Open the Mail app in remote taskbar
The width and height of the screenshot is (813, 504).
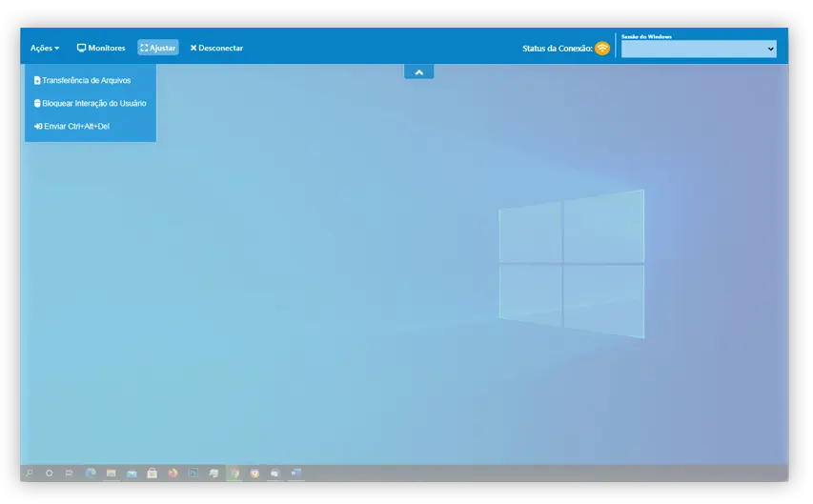pyautogui.click(x=132, y=474)
